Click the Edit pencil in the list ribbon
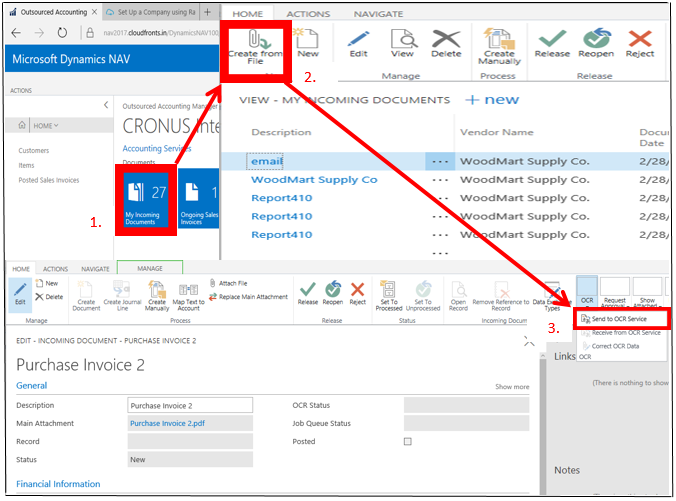Screen dimensions: 676x501 [358, 39]
